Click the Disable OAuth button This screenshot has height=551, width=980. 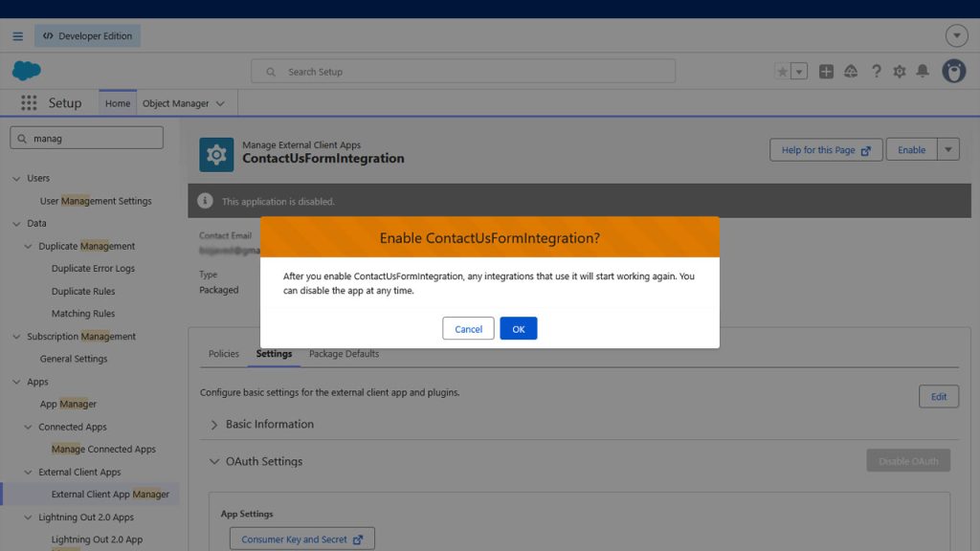[x=908, y=461]
